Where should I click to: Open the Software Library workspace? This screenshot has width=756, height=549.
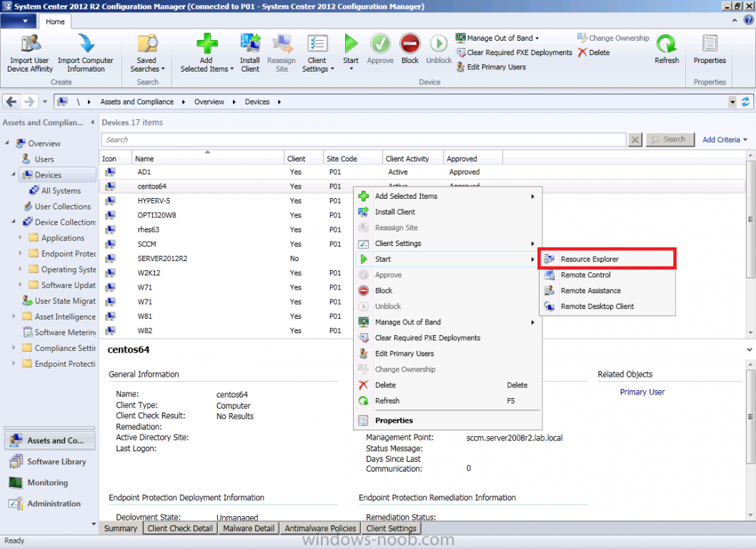49,462
